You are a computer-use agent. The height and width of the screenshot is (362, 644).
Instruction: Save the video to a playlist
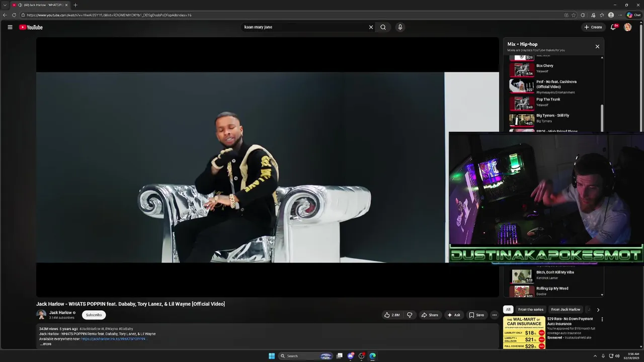[476, 315]
